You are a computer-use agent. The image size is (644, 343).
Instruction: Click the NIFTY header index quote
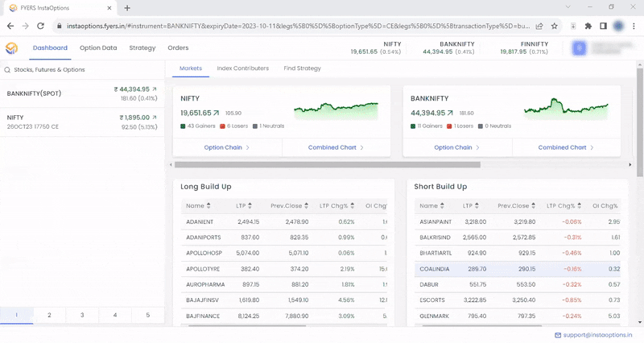coord(375,48)
